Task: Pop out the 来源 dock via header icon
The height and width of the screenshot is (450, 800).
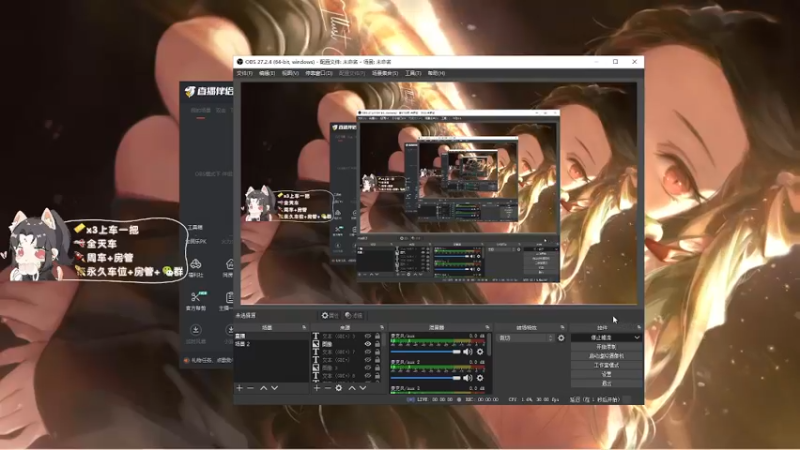Action: coord(382,327)
